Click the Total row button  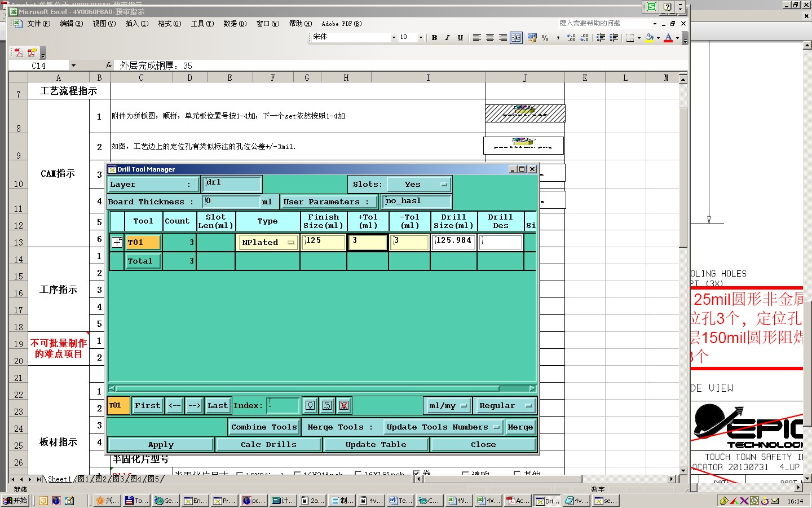tap(143, 261)
